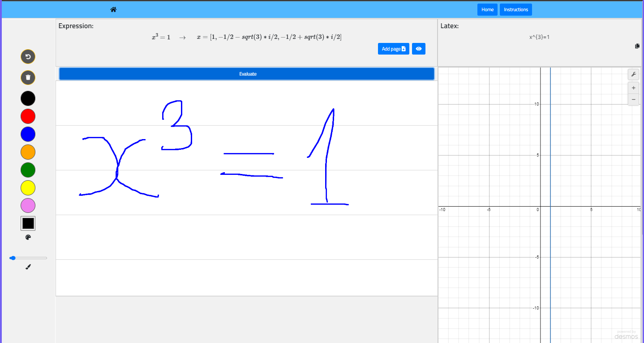Open the Home page
The width and height of the screenshot is (644, 343).
pyautogui.click(x=487, y=9)
